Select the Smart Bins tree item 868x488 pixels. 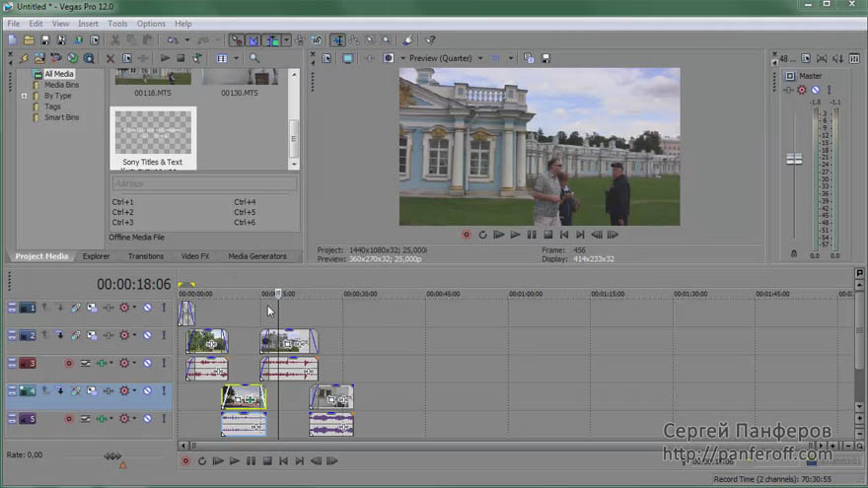pyautogui.click(x=61, y=117)
